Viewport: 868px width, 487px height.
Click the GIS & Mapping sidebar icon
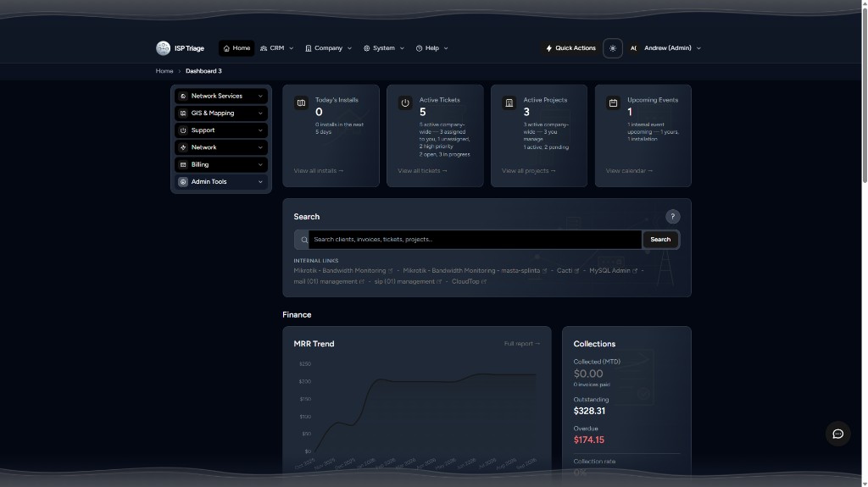click(183, 113)
